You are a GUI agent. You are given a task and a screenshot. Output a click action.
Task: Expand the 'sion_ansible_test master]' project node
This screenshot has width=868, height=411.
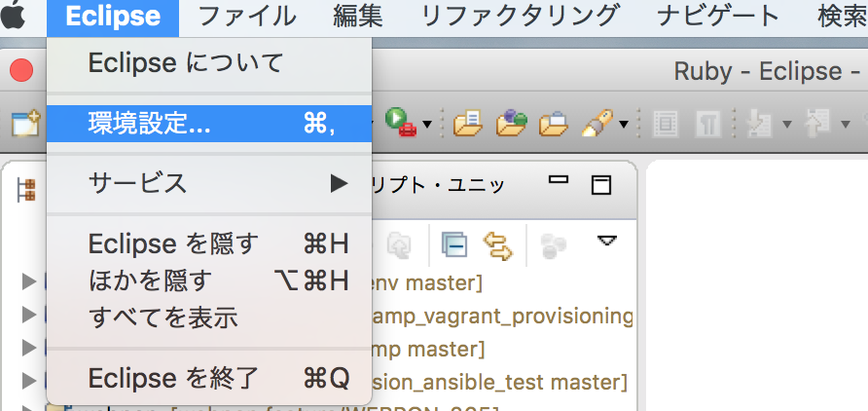click(x=29, y=381)
